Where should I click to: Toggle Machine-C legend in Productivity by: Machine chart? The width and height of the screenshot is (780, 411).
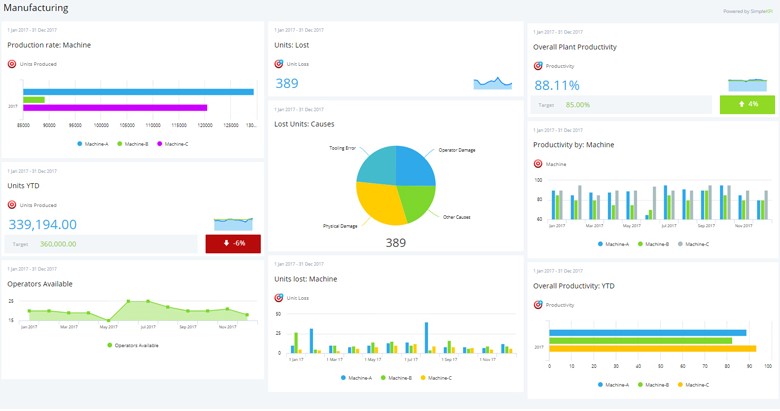pyautogui.click(x=693, y=244)
